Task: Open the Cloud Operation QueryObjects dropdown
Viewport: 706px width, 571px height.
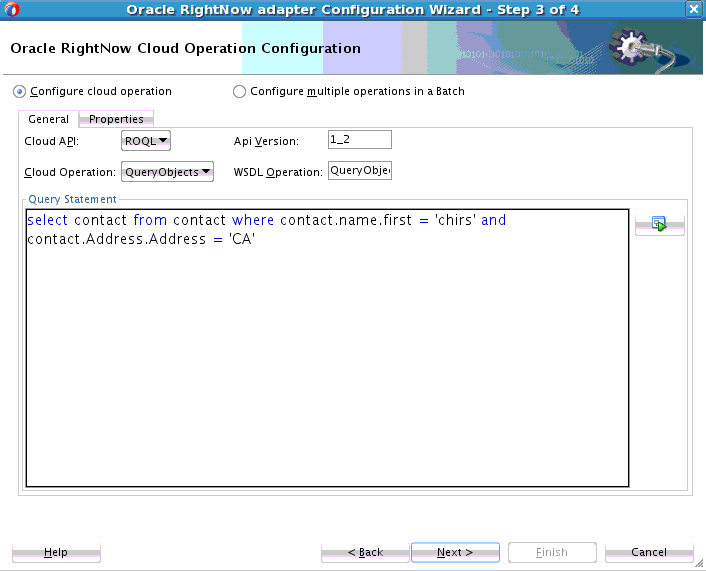Action: click(167, 172)
